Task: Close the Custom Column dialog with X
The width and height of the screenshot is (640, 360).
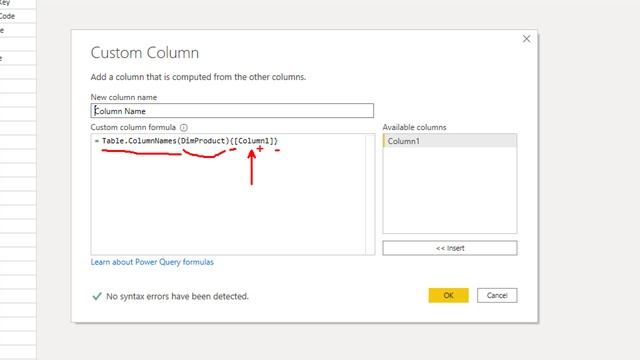Action: pyautogui.click(x=527, y=39)
